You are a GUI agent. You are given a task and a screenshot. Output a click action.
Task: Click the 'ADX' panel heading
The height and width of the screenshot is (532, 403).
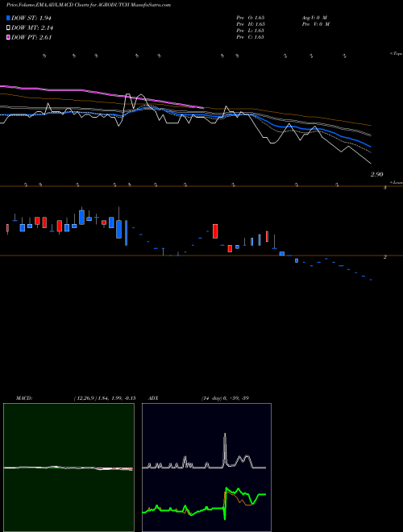[x=153, y=398]
